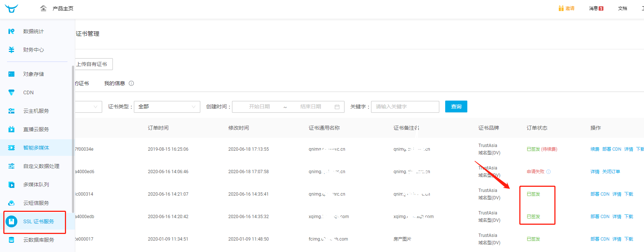Click the 对象存储 sidebar icon

click(11, 74)
